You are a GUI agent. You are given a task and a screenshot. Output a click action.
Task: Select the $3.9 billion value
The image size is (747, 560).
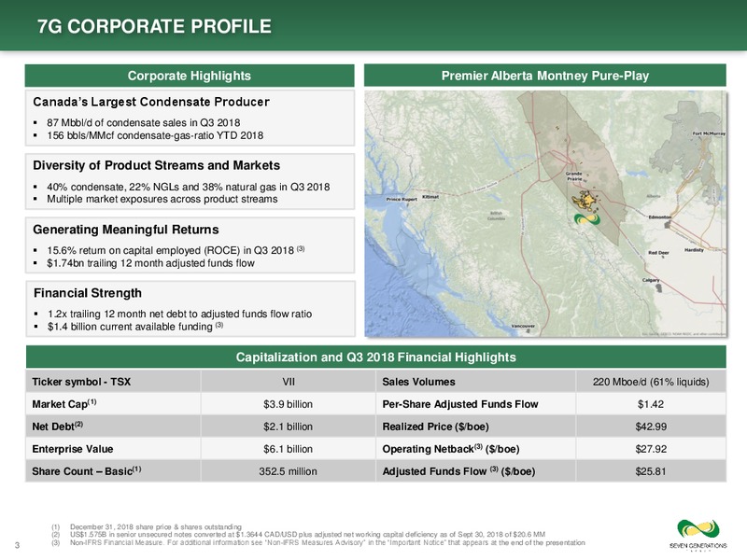coord(289,404)
